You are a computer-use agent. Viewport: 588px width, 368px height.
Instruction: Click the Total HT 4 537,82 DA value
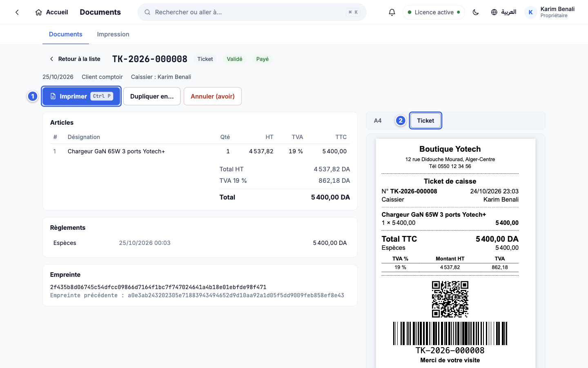pyautogui.click(x=332, y=169)
